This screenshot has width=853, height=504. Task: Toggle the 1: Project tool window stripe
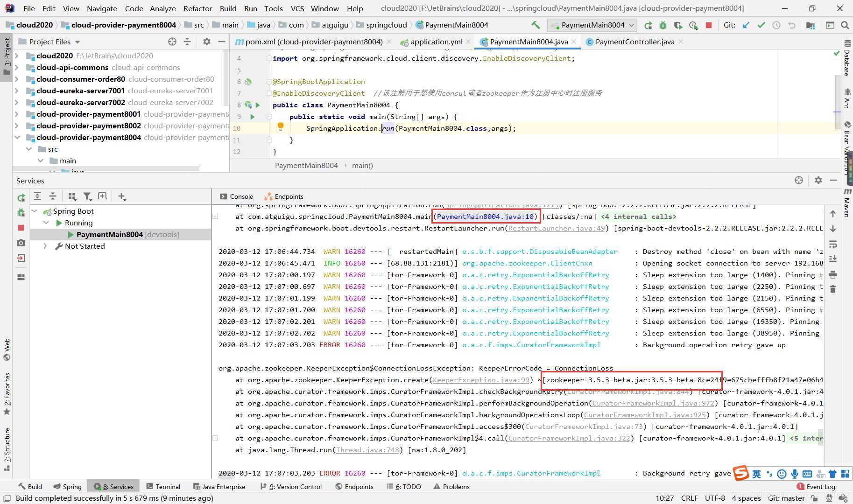pyautogui.click(x=7, y=57)
